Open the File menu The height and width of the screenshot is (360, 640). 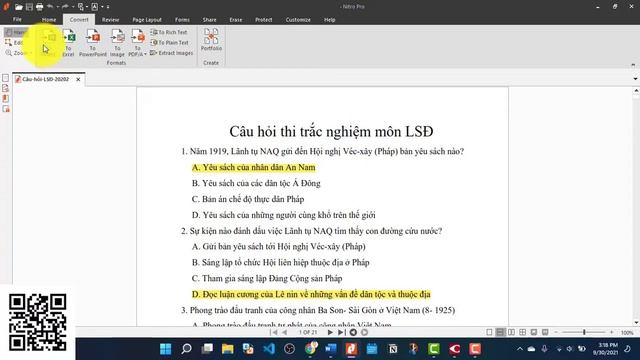tap(17, 20)
